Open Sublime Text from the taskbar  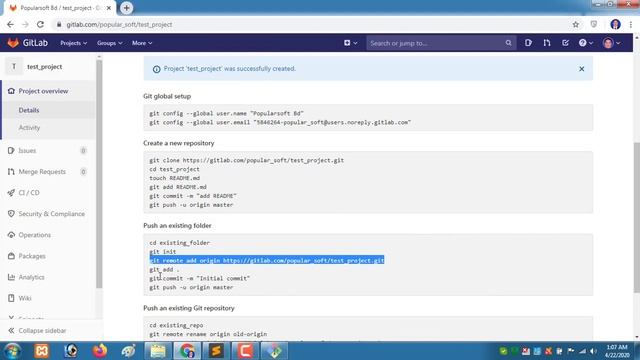point(216,351)
